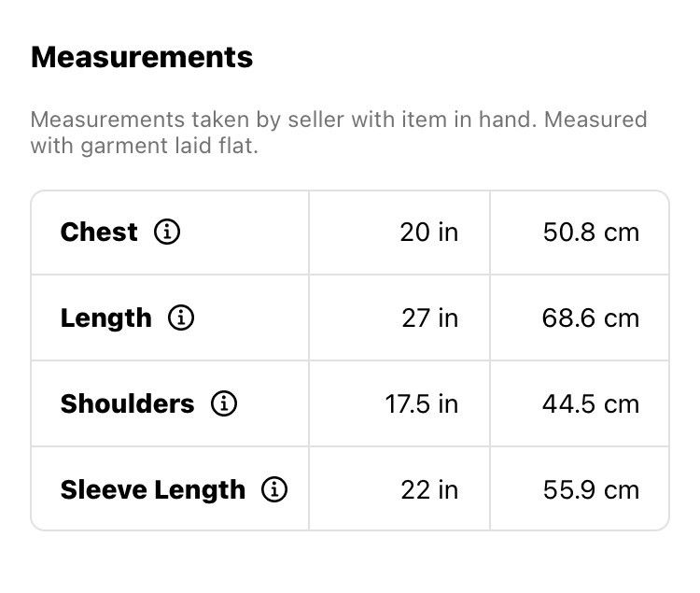Open the Shoulders info icon

click(224, 403)
